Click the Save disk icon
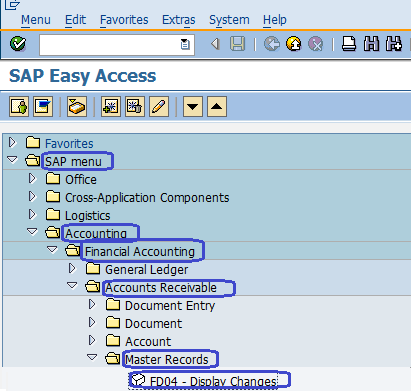Viewport: 411px width, 391px height. (237, 44)
